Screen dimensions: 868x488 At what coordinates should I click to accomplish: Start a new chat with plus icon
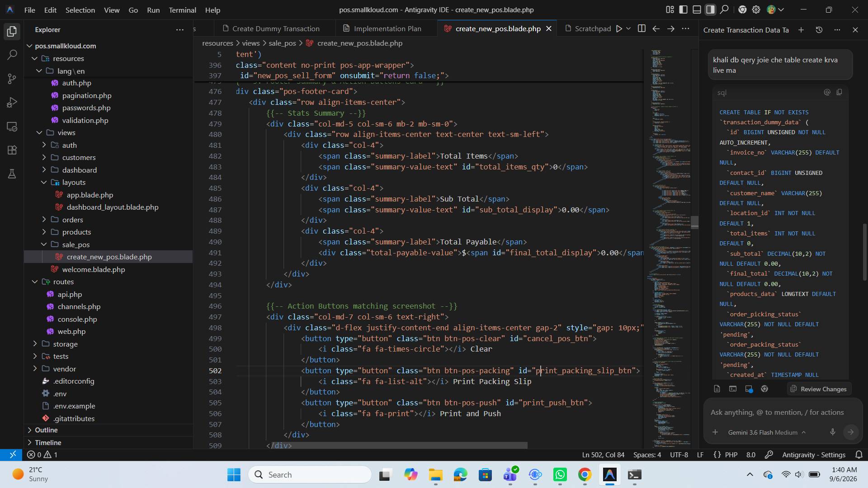click(801, 30)
